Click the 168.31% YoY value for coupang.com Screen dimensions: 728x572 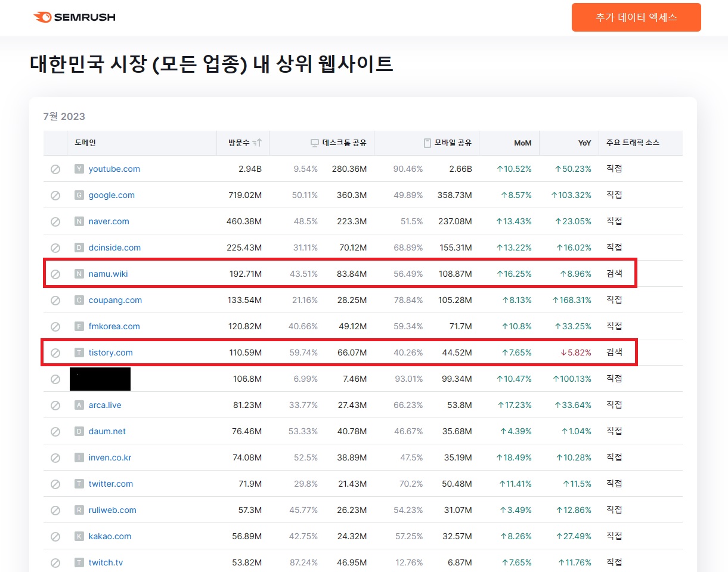pyautogui.click(x=572, y=300)
